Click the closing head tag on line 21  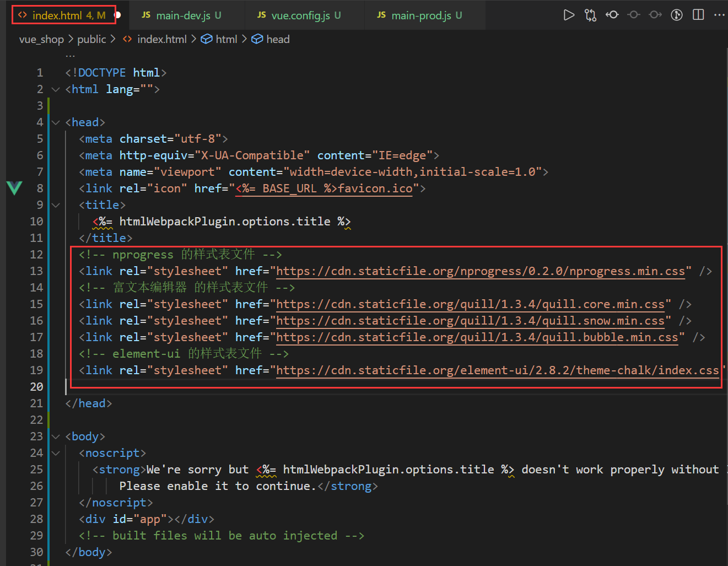click(x=89, y=403)
